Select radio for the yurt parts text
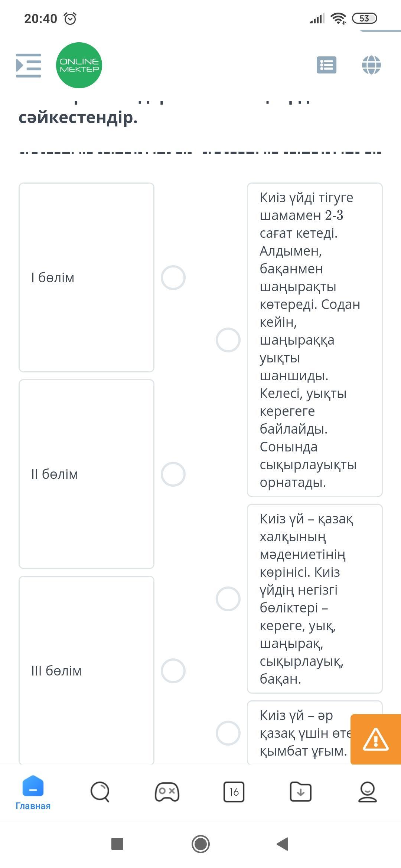 tap(228, 599)
